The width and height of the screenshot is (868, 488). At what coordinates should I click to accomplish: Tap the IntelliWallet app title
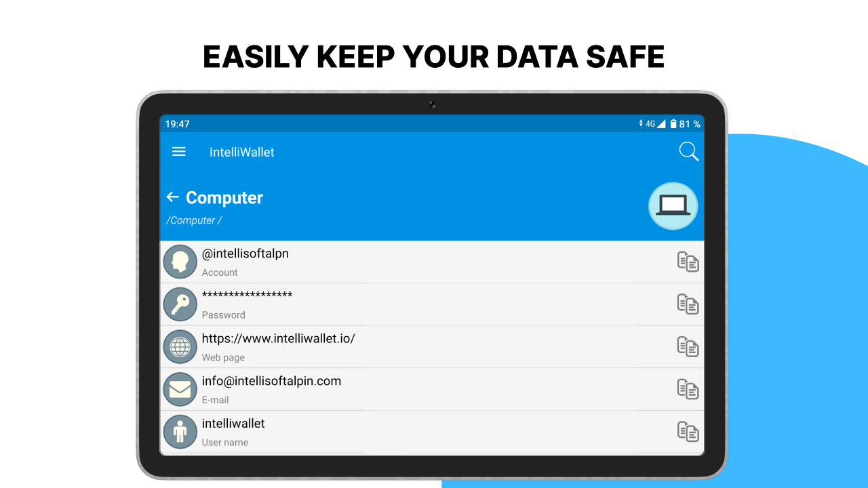tap(242, 152)
